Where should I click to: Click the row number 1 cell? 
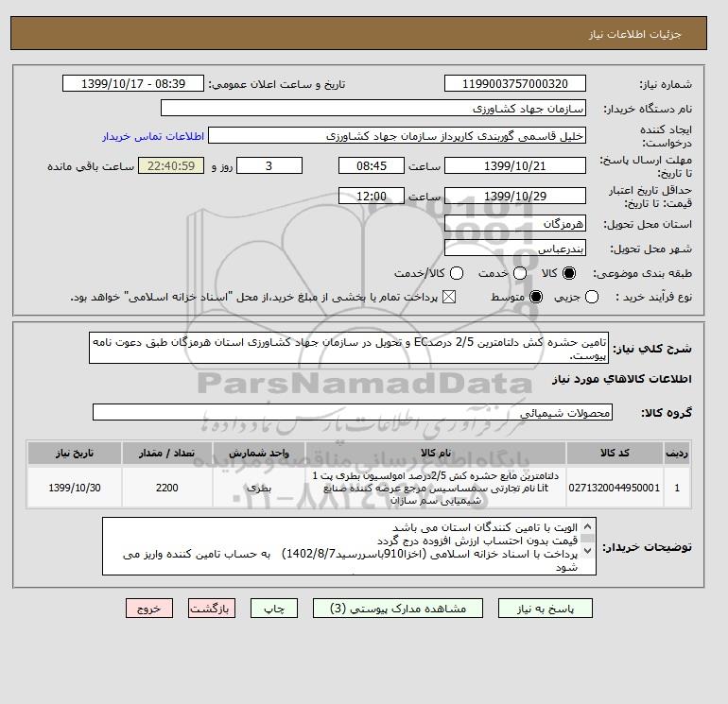pos(677,488)
